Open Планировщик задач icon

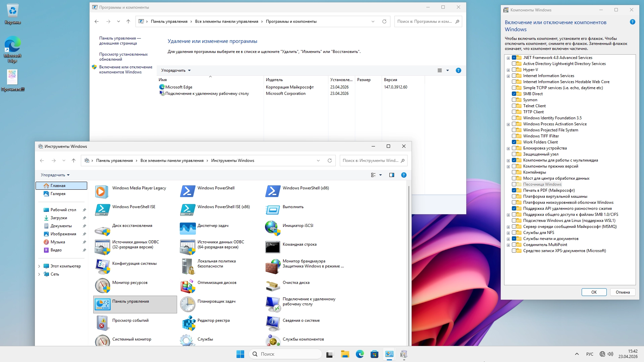coord(187,304)
